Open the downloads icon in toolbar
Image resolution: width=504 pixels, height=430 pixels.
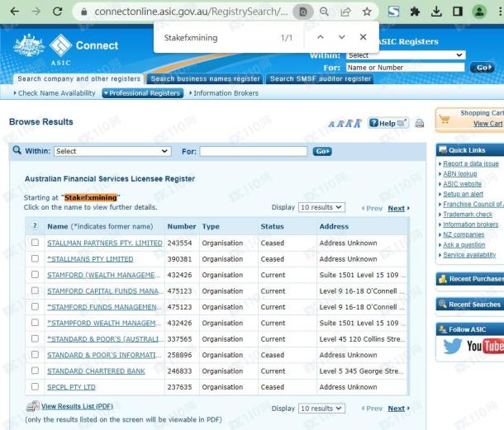[x=436, y=12]
